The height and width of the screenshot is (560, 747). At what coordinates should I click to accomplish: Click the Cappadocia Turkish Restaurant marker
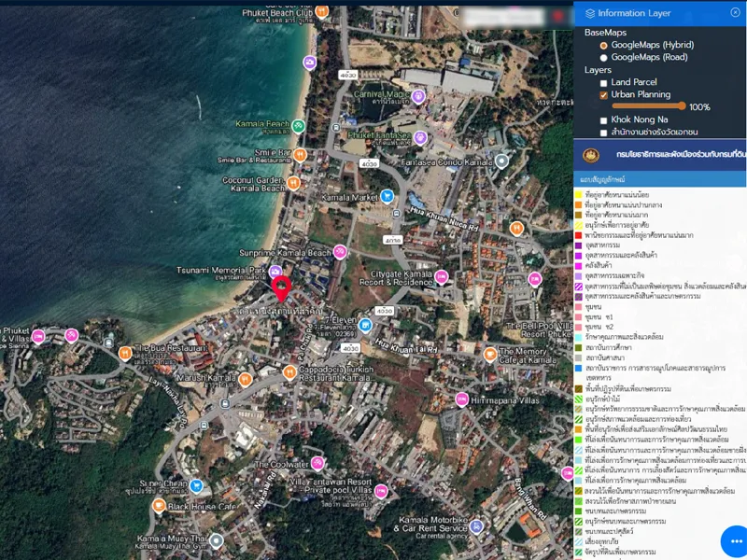(x=289, y=370)
